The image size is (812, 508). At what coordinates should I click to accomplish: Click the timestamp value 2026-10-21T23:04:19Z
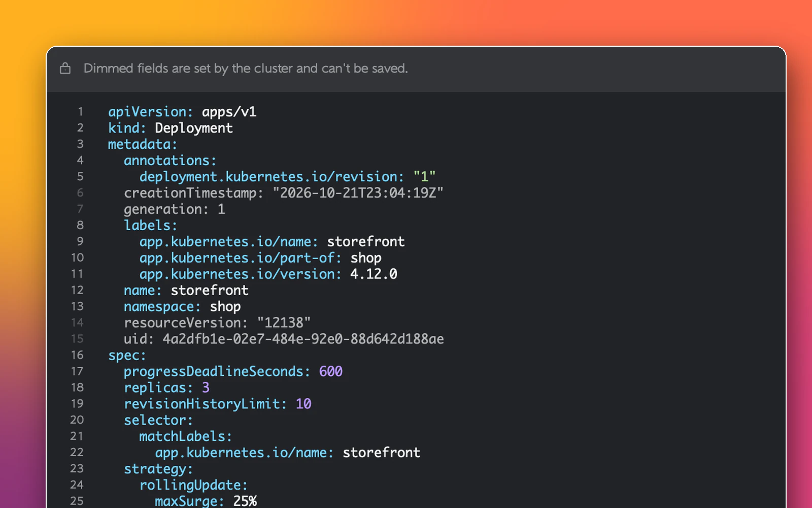point(358,193)
